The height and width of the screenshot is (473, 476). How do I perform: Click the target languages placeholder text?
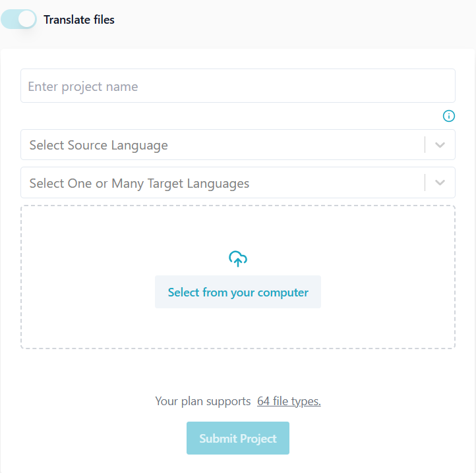click(139, 183)
